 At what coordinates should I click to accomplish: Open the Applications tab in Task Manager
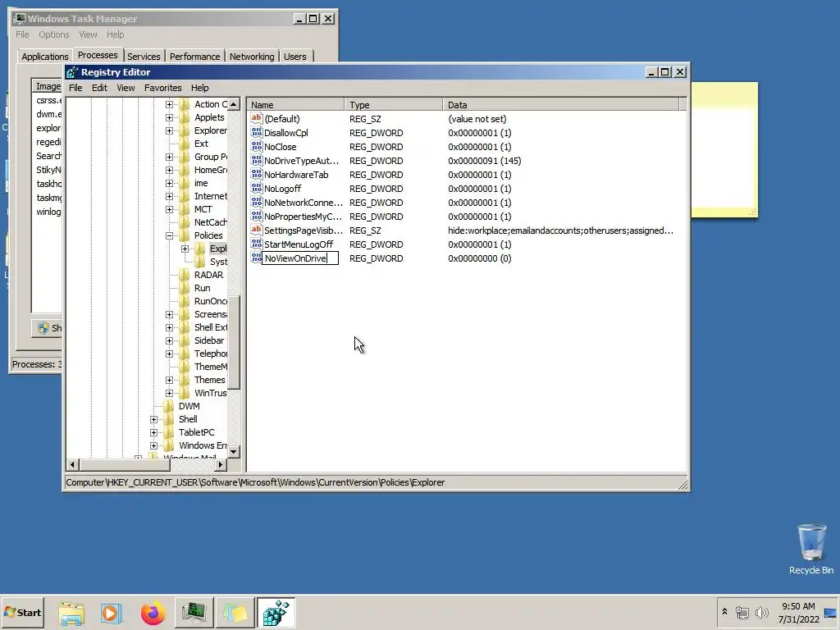[x=45, y=57]
